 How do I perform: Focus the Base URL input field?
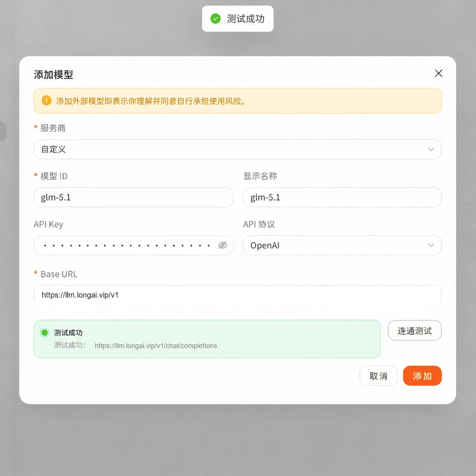click(238, 295)
